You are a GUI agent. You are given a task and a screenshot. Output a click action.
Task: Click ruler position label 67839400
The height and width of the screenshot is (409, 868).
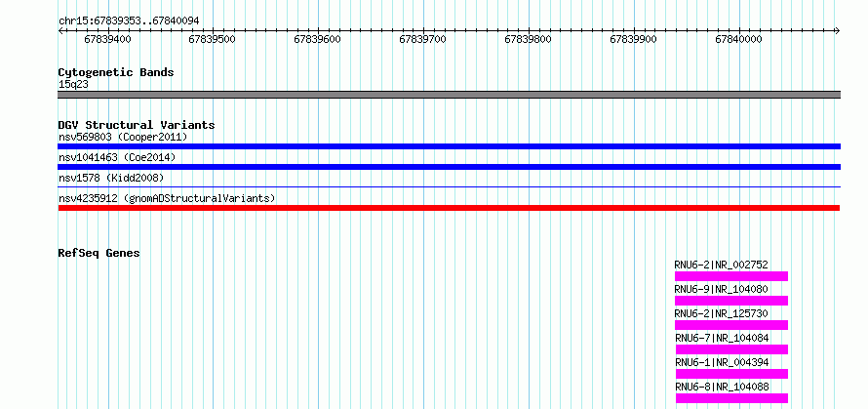(107, 39)
